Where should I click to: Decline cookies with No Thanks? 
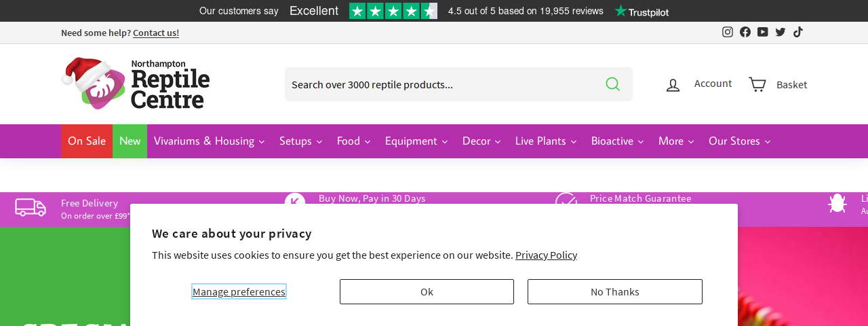tap(614, 292)
